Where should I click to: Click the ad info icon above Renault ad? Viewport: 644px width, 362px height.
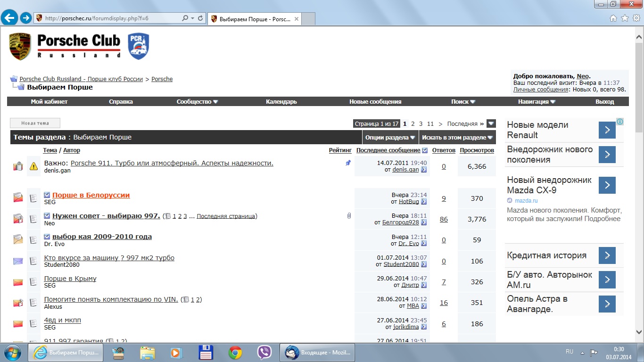[620, 122]
